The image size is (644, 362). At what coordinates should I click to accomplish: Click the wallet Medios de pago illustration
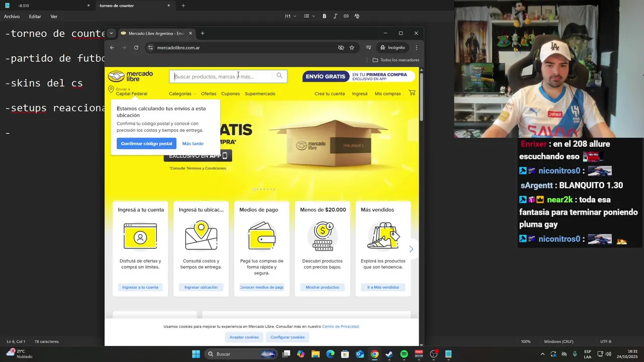pos(262,236)
